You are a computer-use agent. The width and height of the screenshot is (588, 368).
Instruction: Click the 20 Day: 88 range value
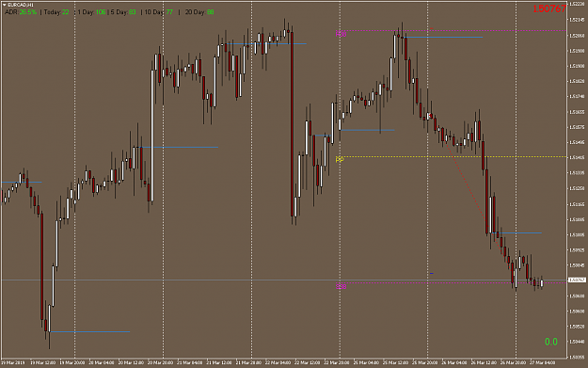(199, 12)
